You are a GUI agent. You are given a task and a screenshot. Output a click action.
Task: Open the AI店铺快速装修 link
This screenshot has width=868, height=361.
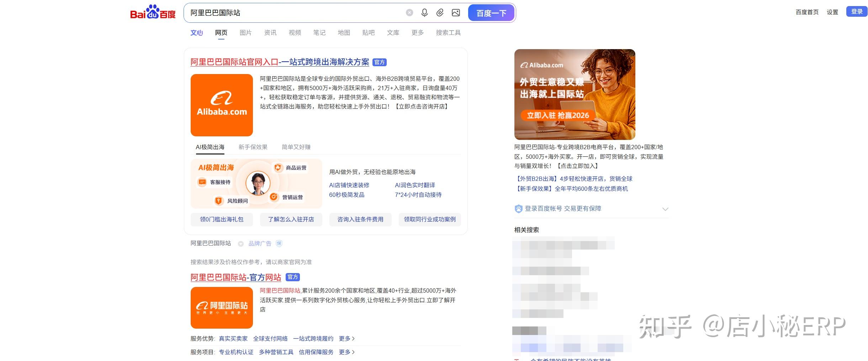click(x=349, y=185)
